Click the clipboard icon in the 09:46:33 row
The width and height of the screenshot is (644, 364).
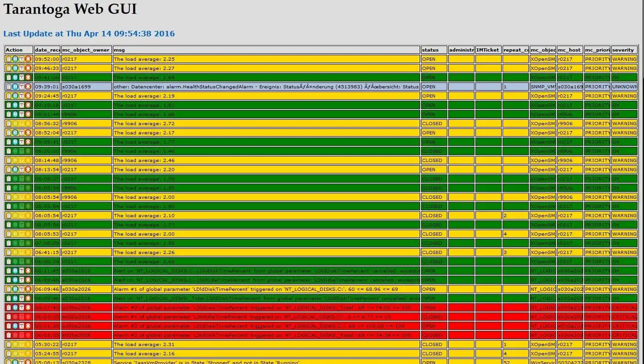click(9, 68)
